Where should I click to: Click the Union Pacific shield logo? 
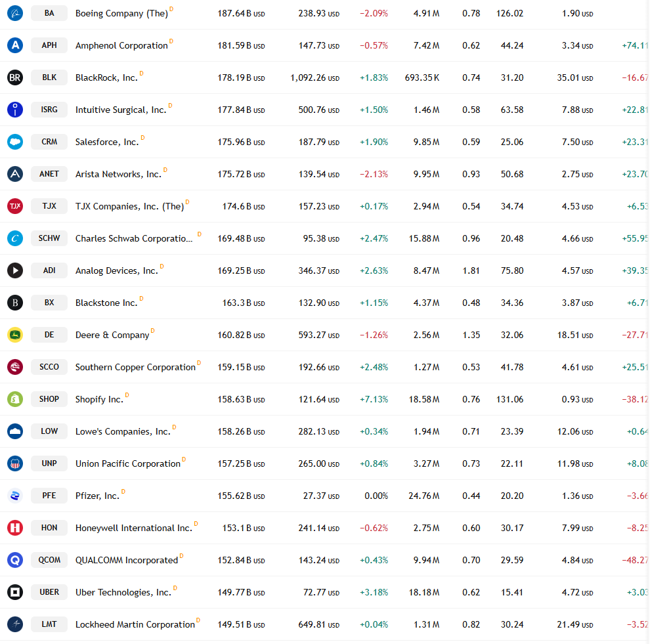(x=15, y=463)
